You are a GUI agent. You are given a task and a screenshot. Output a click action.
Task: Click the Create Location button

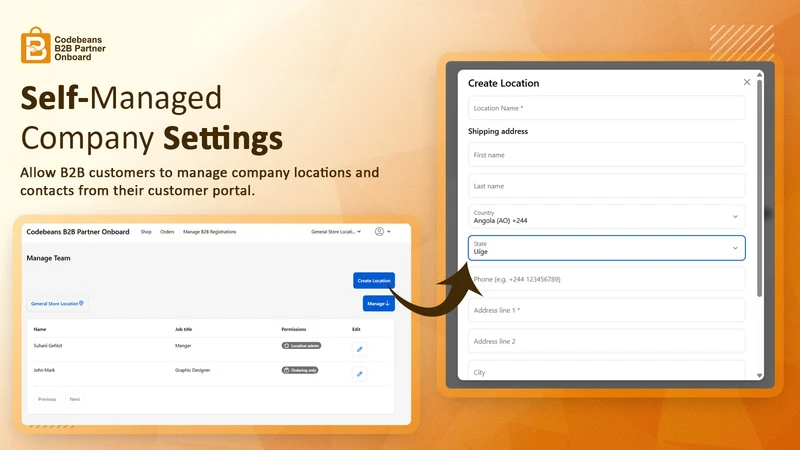[374, 281]
